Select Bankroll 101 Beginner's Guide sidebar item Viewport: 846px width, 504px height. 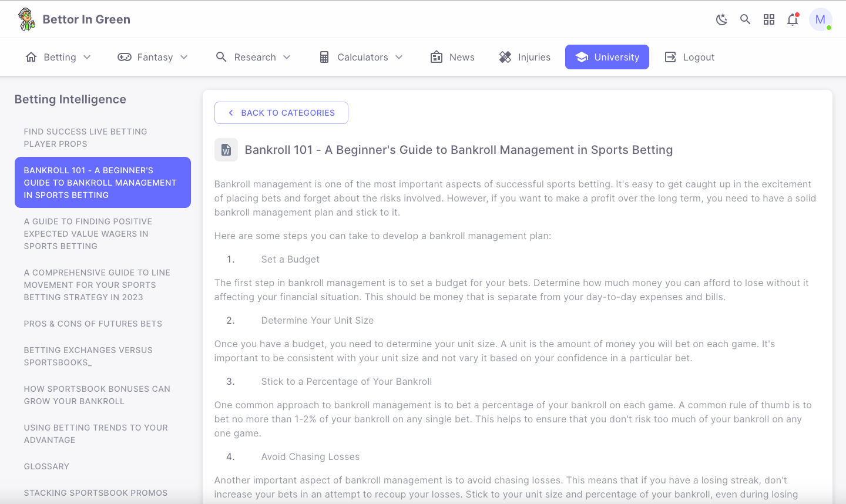coord(103,182)
